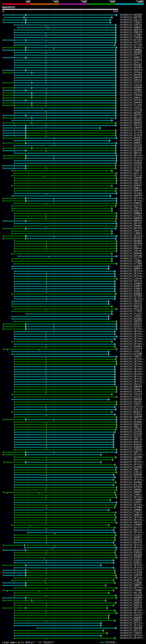Select UniRef100_Q6SKP4 row label
This screenshot has width=146, height=644.
tap(131, 60)
